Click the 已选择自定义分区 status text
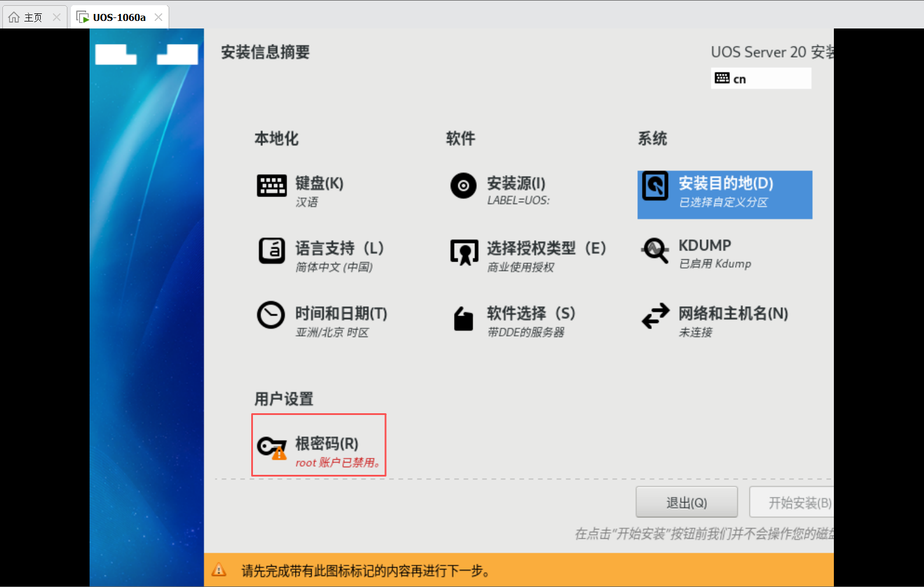This screenshot has height=587, width=924. click(723, 202)
